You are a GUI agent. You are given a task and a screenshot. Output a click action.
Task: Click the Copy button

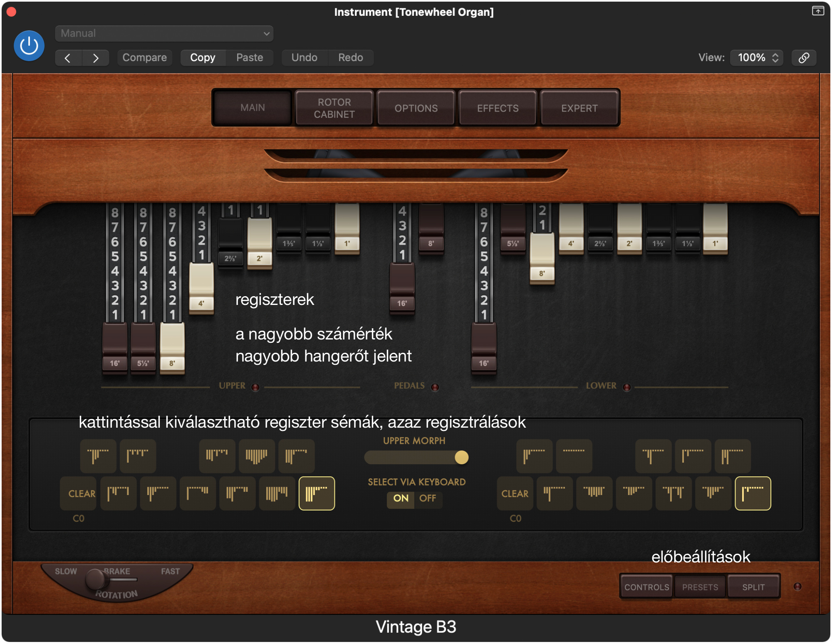[x=203, y=58]
